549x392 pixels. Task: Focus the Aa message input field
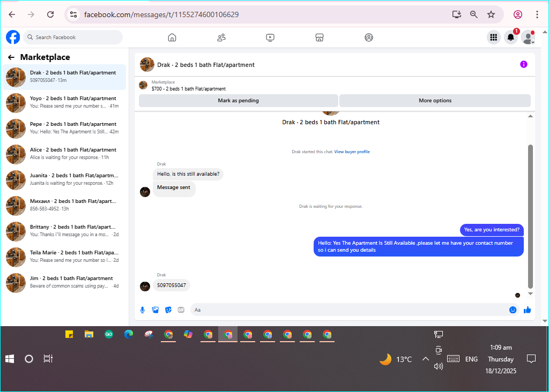click(348, 310)
